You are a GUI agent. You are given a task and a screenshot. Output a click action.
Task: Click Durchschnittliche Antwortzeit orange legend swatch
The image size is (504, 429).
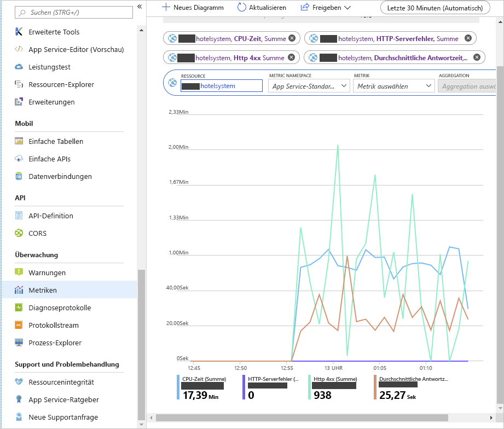coord(375,387)
